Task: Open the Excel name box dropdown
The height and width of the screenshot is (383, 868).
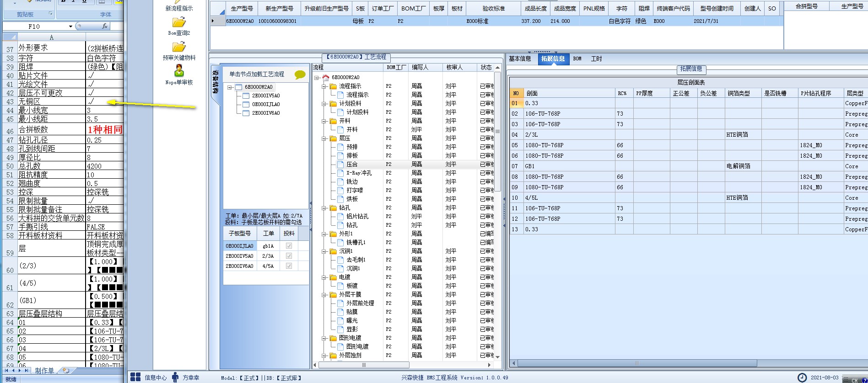Action: 70,27
